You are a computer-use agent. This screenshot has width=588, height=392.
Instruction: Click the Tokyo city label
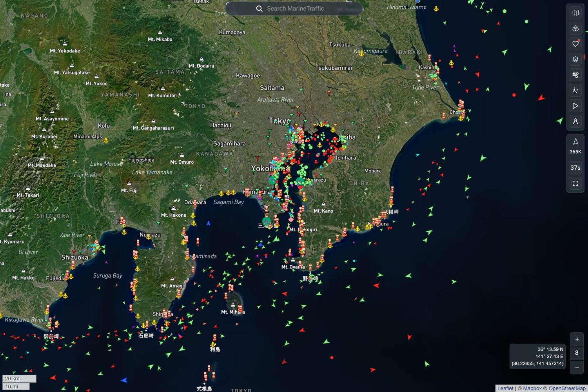coord(279,121)
